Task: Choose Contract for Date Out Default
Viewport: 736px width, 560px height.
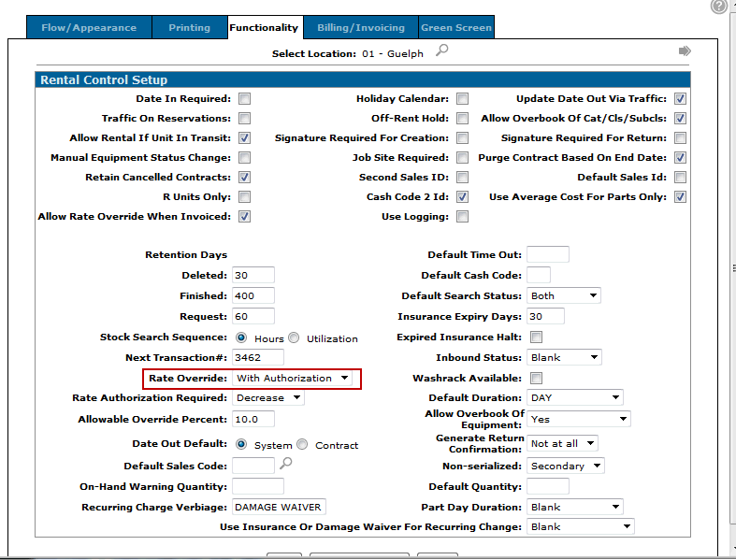Action: click(303, 445)
